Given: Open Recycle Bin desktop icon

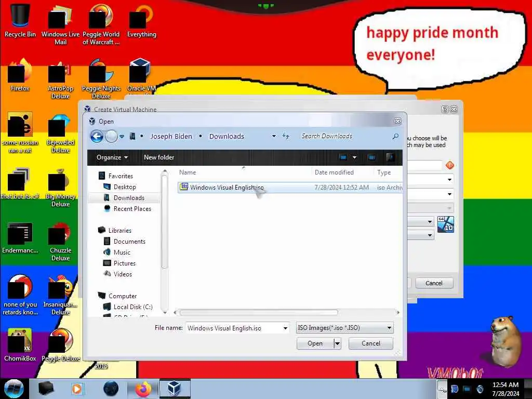Looking at the screenshot, I should coord(20,21).
